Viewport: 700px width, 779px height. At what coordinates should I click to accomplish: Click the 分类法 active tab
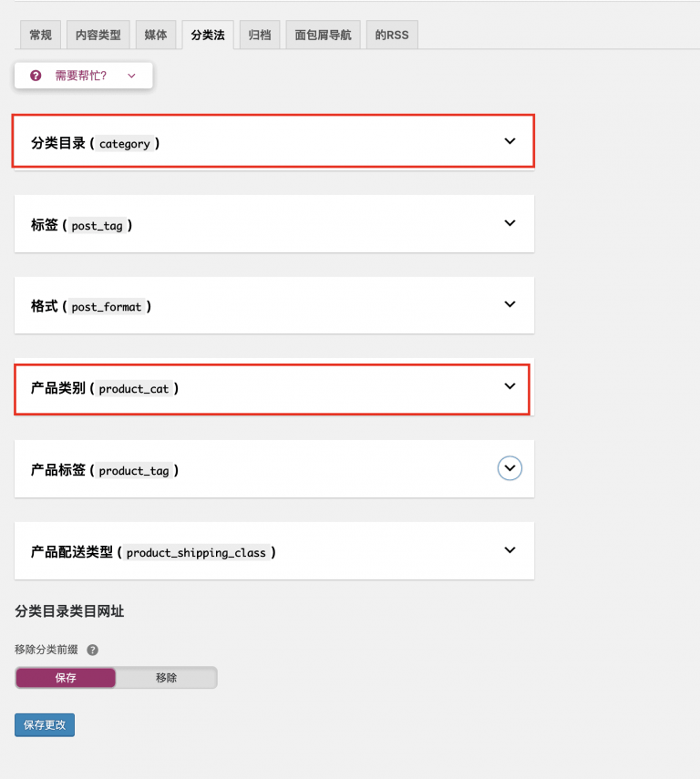tap(208, 35)
